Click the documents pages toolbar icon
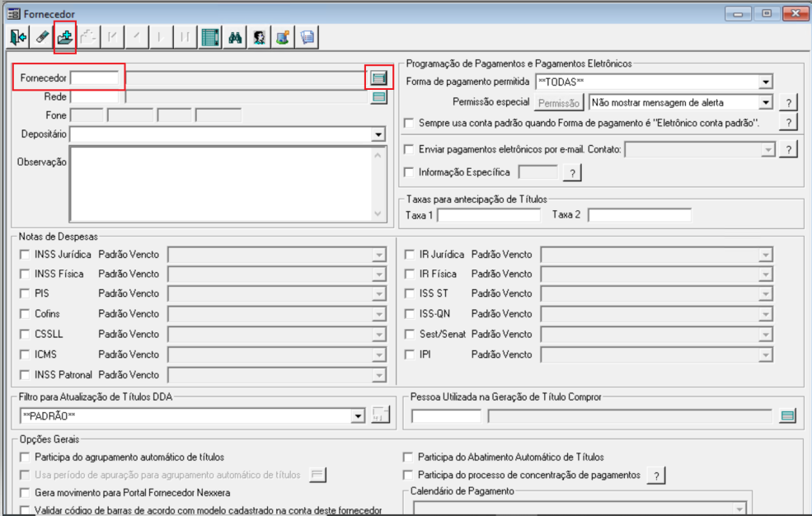812x516 pixels. tap(307, 37)
